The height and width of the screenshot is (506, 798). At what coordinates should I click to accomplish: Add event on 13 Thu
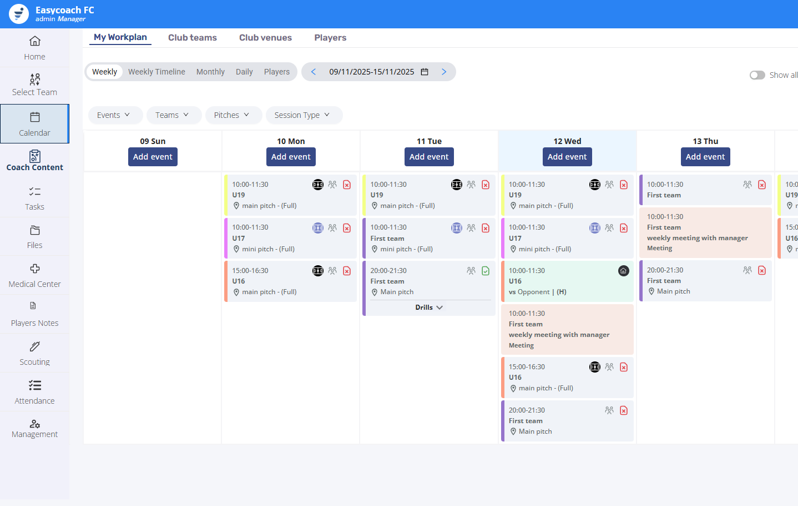705,157
